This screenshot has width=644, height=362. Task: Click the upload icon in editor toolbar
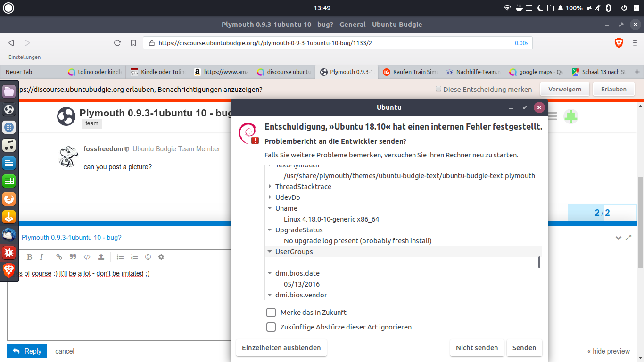tap(101, 257)
